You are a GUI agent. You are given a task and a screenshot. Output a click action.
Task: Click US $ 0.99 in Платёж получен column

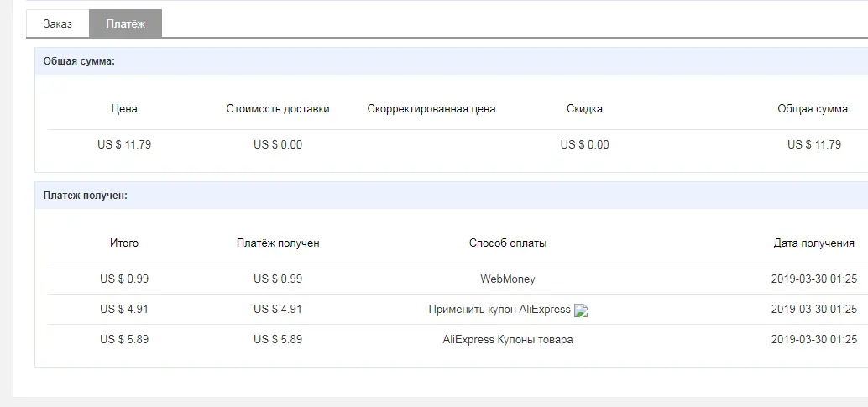click(278, 279)
